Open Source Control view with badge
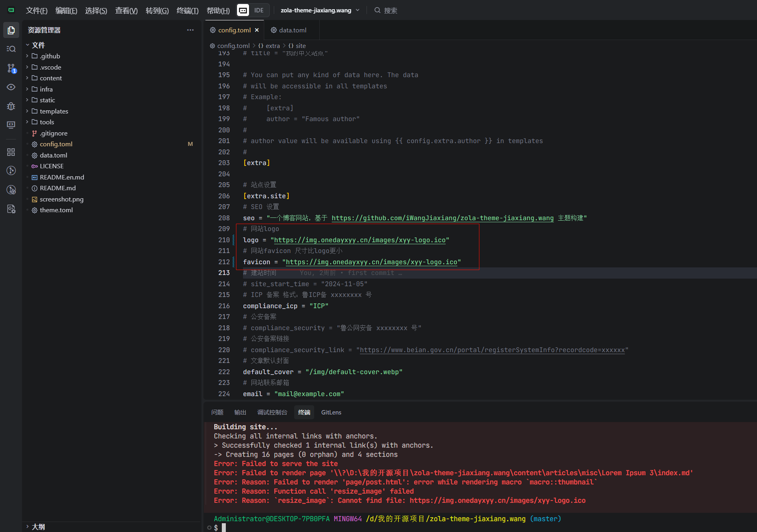This screenshot has height=532, width=757. (11, 68)
